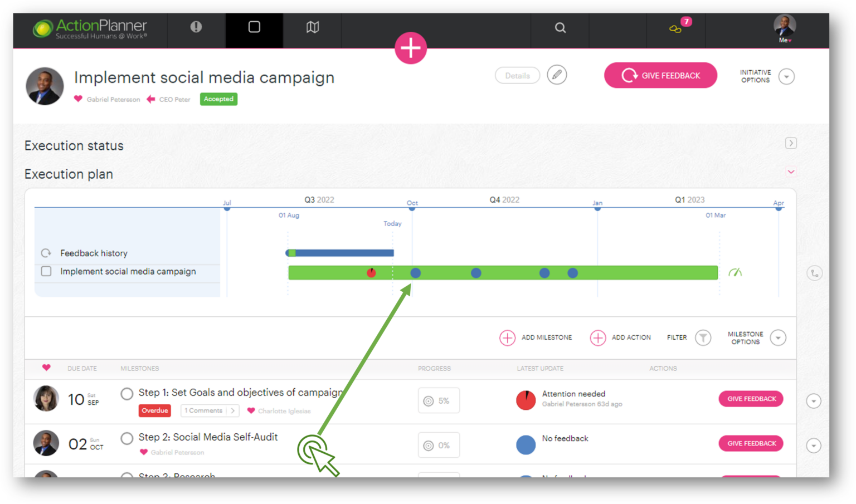Viewport: 856px width, 504px height.
Task: Open notifications with the 7 badge
Action: click(676, 28)
